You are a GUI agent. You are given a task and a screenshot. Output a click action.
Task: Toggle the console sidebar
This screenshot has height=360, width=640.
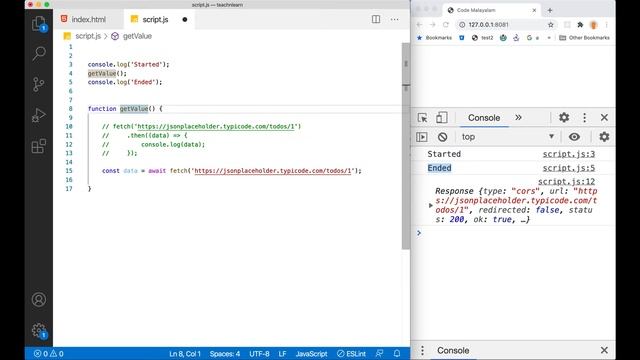422,137
